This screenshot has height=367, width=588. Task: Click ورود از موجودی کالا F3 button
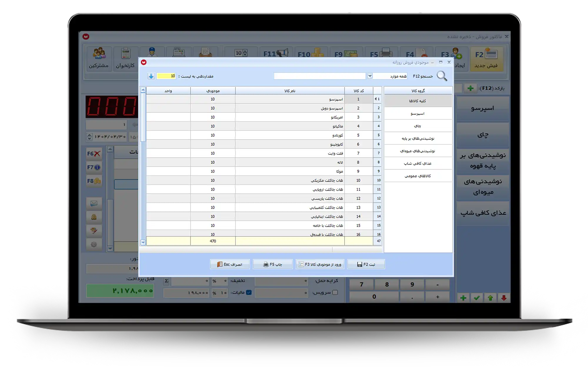[x=320, y=264]
